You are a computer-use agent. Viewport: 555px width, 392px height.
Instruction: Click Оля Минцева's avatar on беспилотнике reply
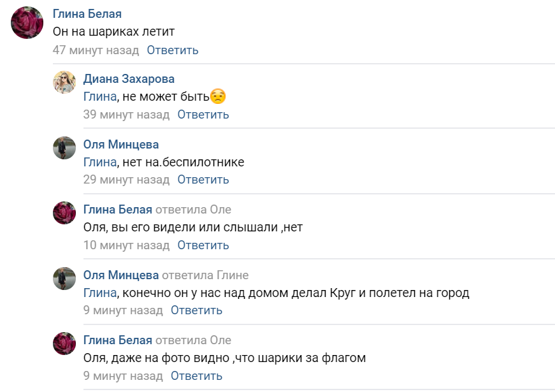click(64, 148)
